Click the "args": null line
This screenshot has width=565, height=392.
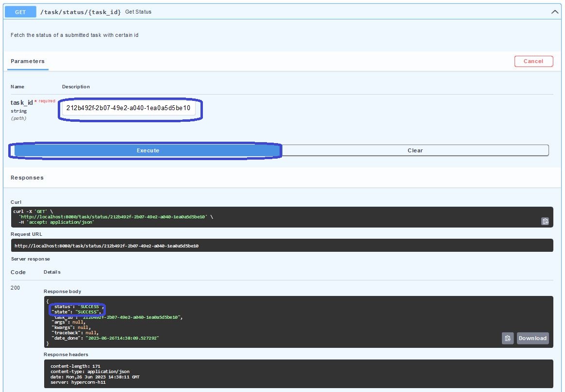(x=68, y=322)
